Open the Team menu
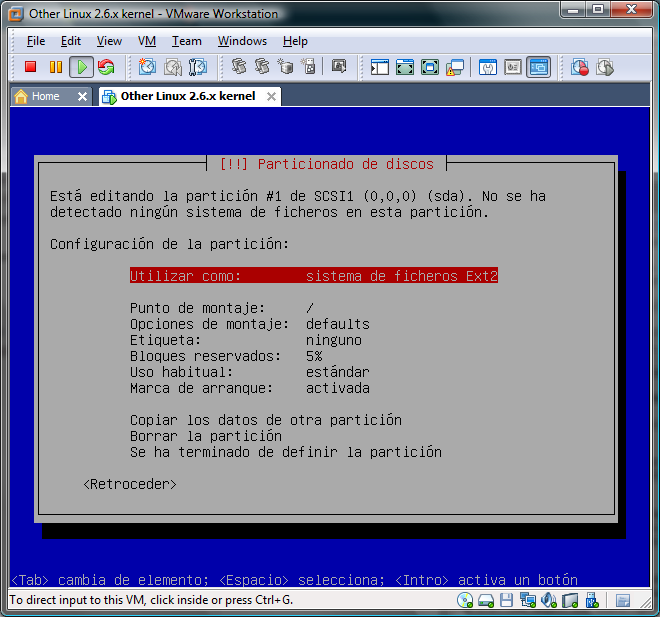Viewport: 660px width, 617px height. click(x=186, y=41)
